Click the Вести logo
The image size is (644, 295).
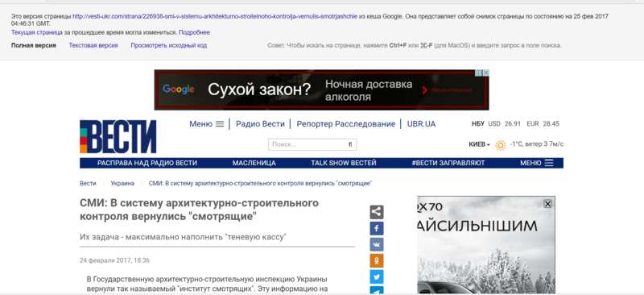pyautogui.click(x=118, y=136)
